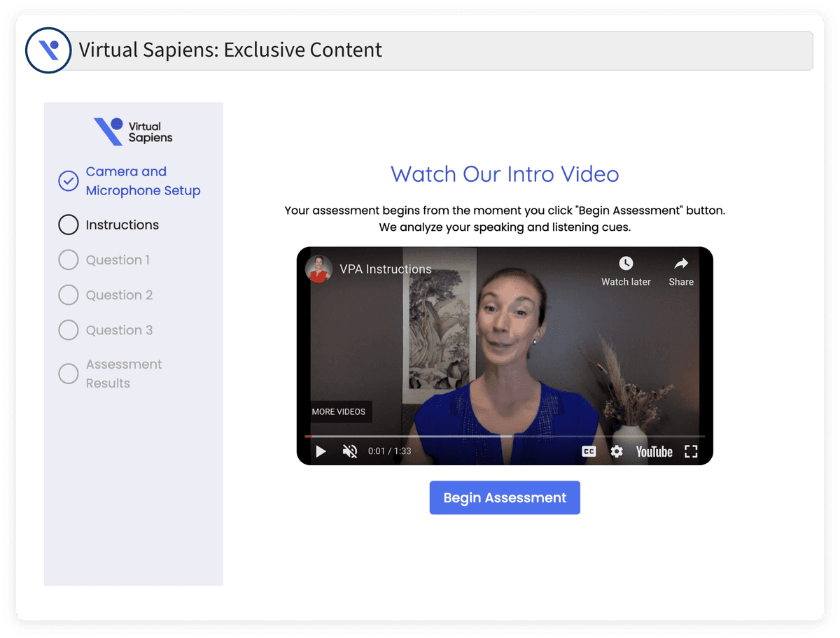Screen dimensions: 840x638
Task: Open the Share options on the video
Action: click(680, 264)
